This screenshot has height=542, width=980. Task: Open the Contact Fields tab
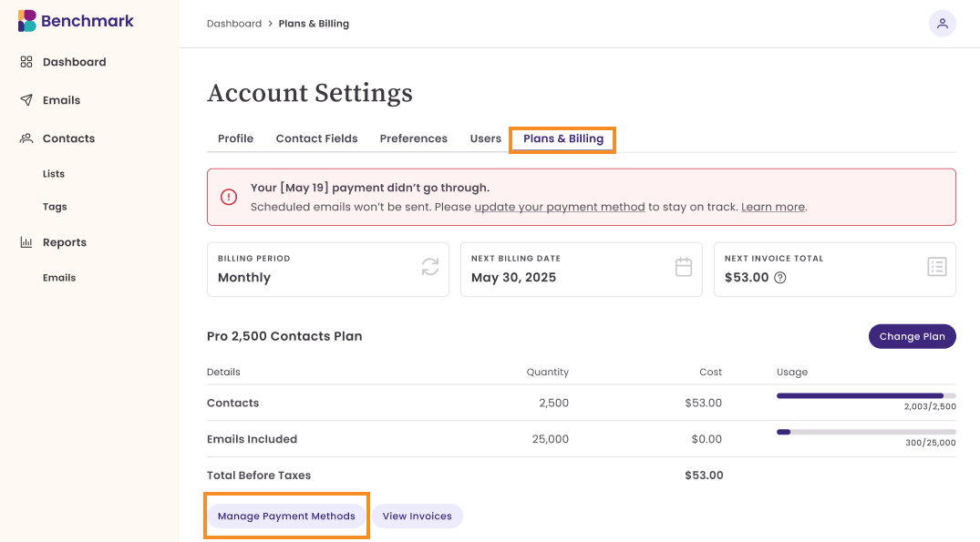316,138
